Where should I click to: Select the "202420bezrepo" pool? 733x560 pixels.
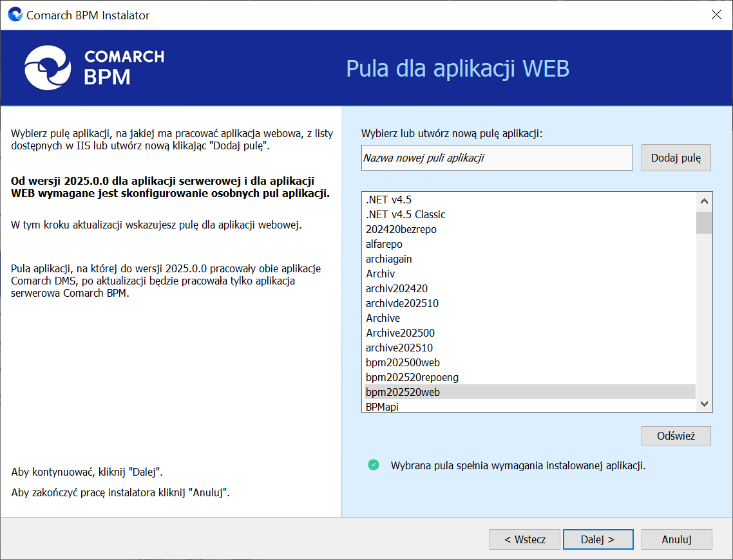click(529, 229)
